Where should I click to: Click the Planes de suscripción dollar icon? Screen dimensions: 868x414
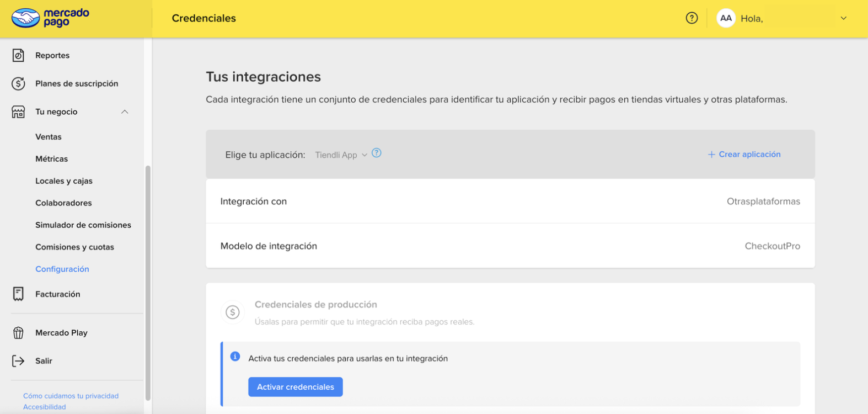pos(18,83)
